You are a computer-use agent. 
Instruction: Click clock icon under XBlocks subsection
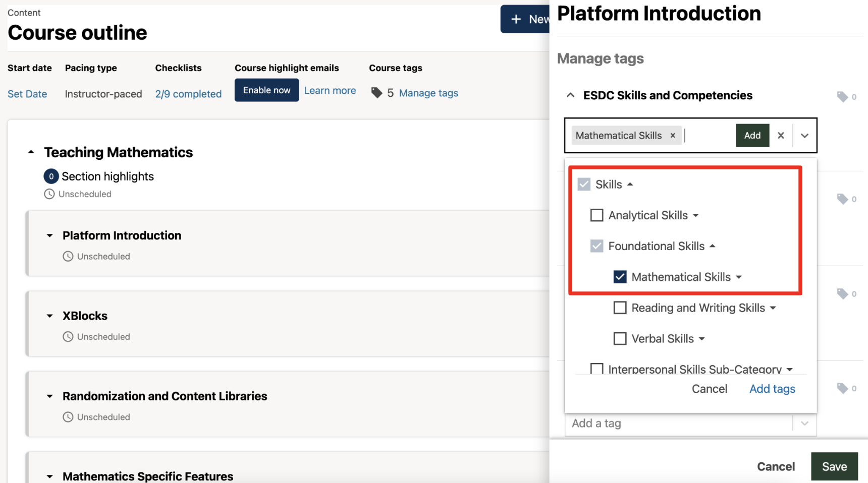[x=68, y=337]
